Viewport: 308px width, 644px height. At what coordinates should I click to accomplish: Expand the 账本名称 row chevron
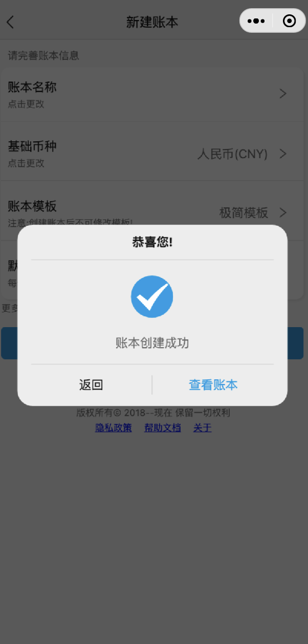(x=283, y=94)
